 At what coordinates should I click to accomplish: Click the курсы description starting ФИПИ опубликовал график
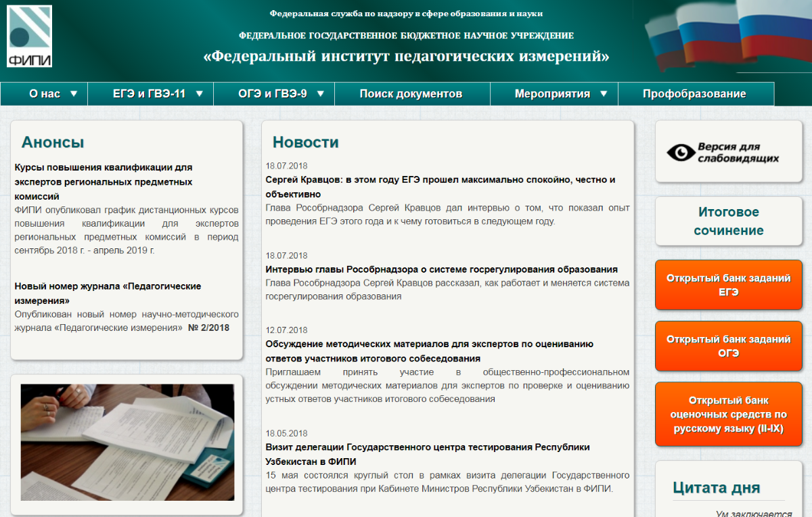127,230
